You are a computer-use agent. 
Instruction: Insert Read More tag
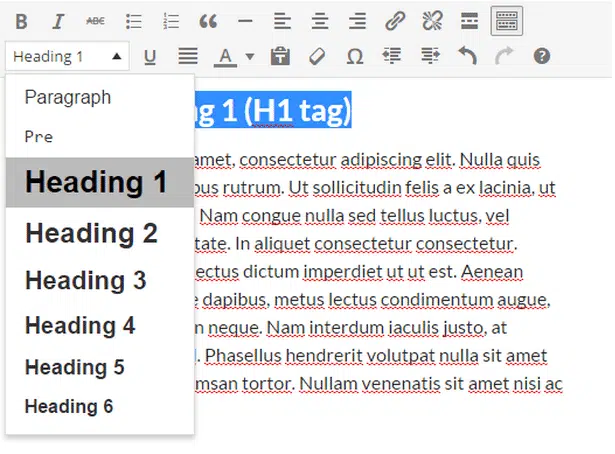point(469,21)
